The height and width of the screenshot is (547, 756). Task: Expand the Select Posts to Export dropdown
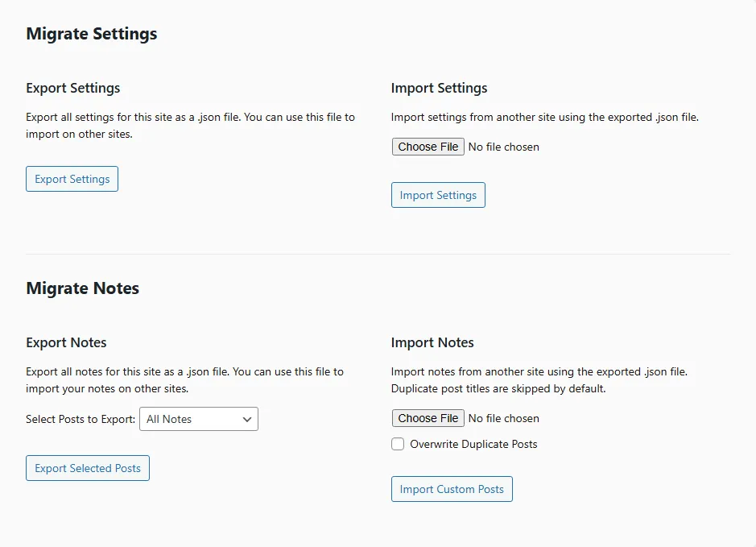[198, 419]
